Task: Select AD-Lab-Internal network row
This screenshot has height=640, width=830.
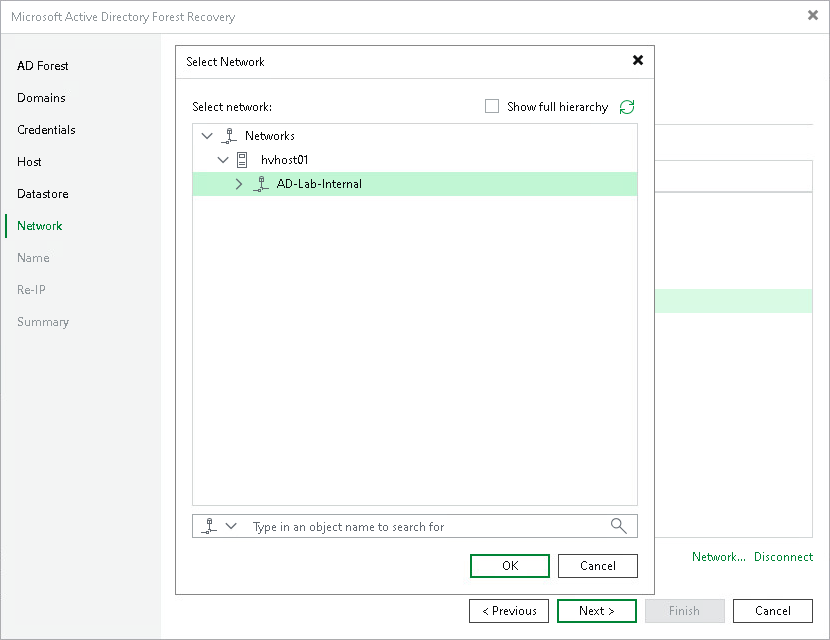Action: (415, 184)
